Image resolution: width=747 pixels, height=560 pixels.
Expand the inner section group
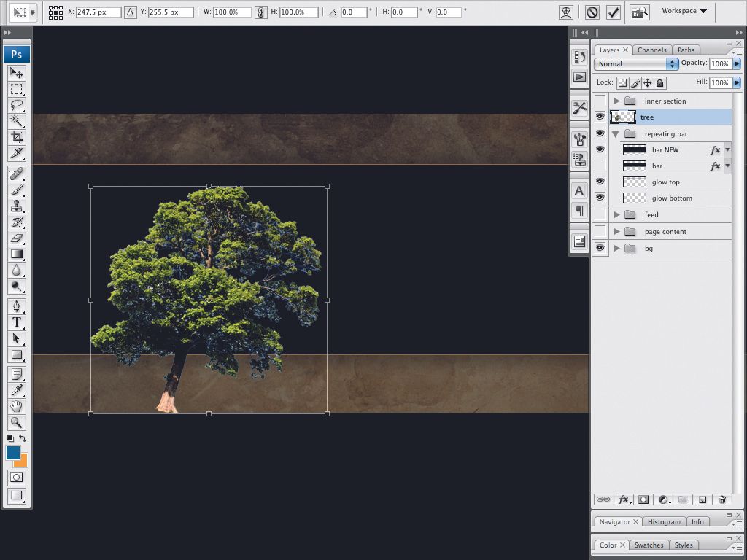point(616,101)
